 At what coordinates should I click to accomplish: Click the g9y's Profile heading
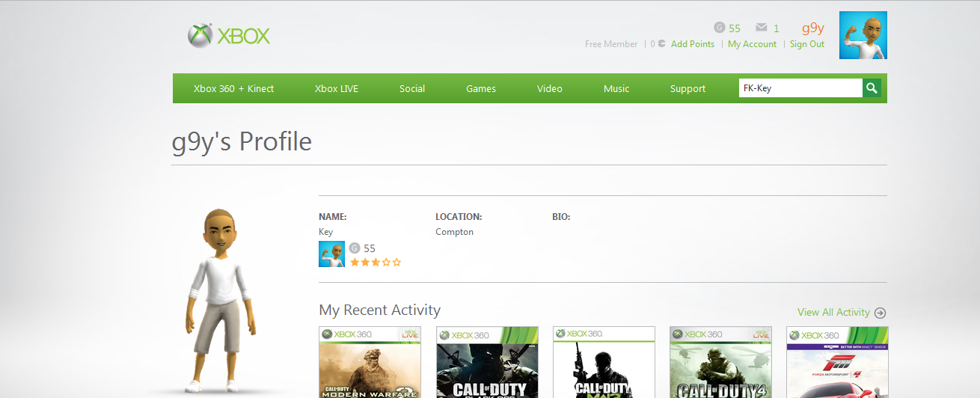pos(242,141)
